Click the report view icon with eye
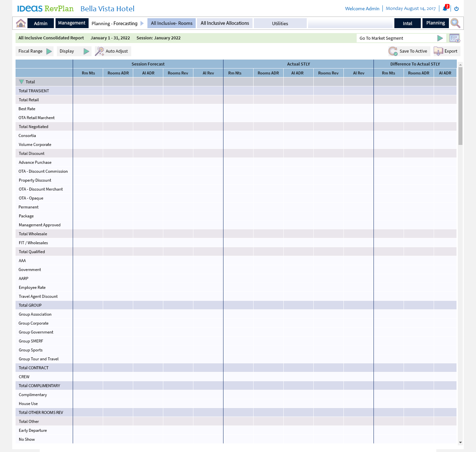The image size is (476, 452). pyautogui.click(x=455, y=38)
